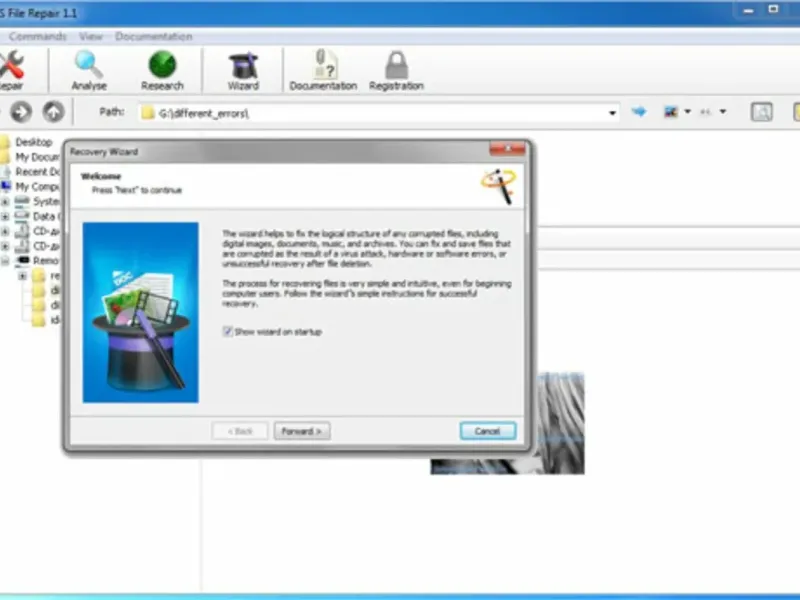Minimize the File Repair window
The width and height of the screenshot is (800, 600).
coord(748,10)
